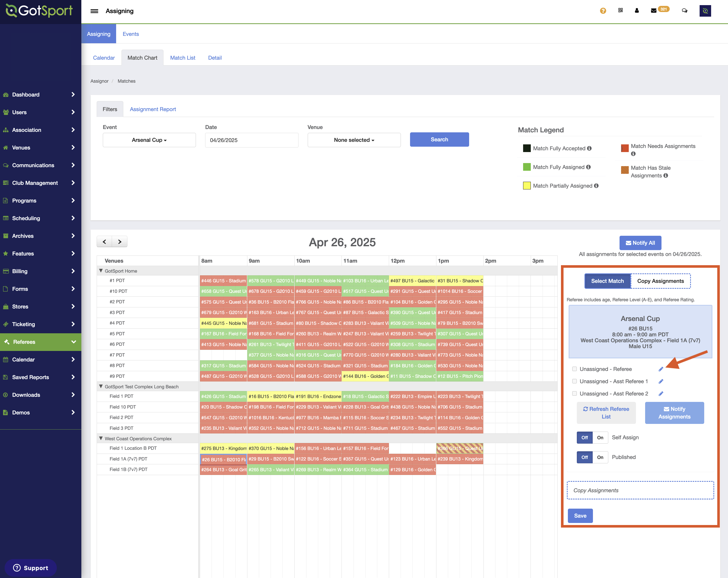This screenshot has height=578, width=728.
Task: Open the user profile icon
Action: click(x=637, y=10)
